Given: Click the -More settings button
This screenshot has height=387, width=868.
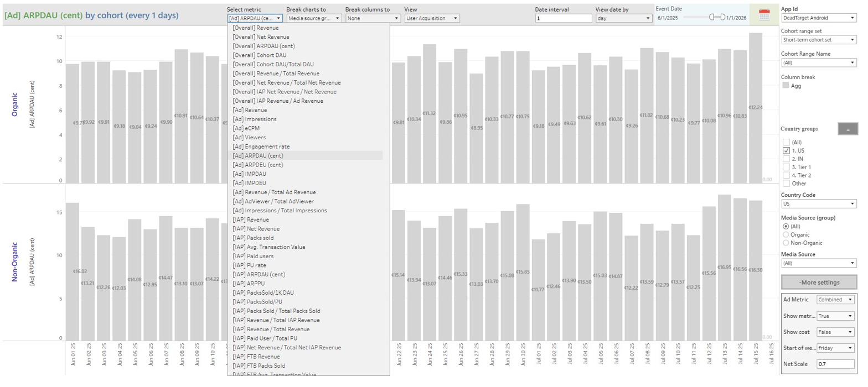Looking at the screenshot, I should [819, 283].
